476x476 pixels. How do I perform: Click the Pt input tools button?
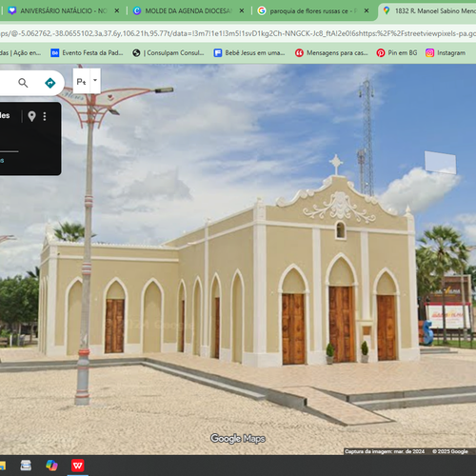81,82
